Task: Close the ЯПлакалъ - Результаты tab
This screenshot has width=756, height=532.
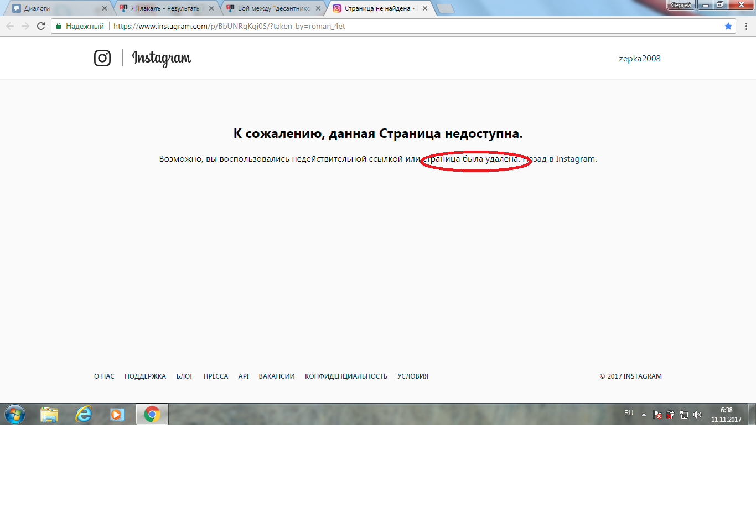Action: coord(211,8)
